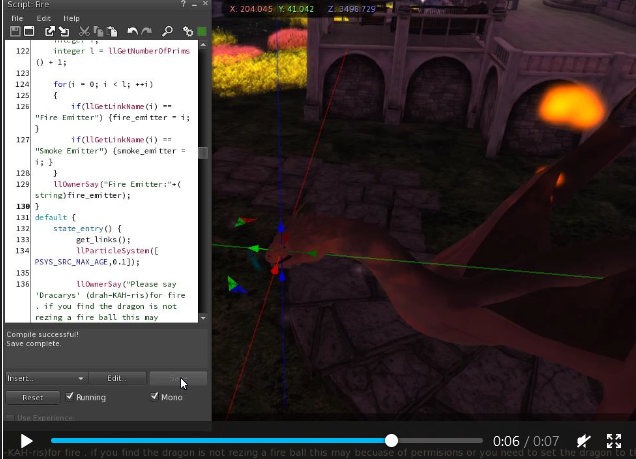The width and height of the screenshot is (636, 459).
Task: Toggle the Mono checkbox
Action: (x=154, y=396)
